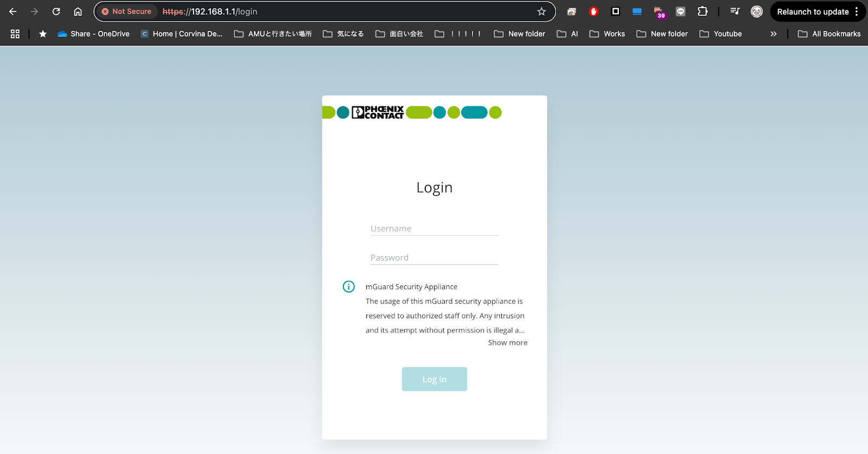Open the apps grid shortcut

click(15, 34)
